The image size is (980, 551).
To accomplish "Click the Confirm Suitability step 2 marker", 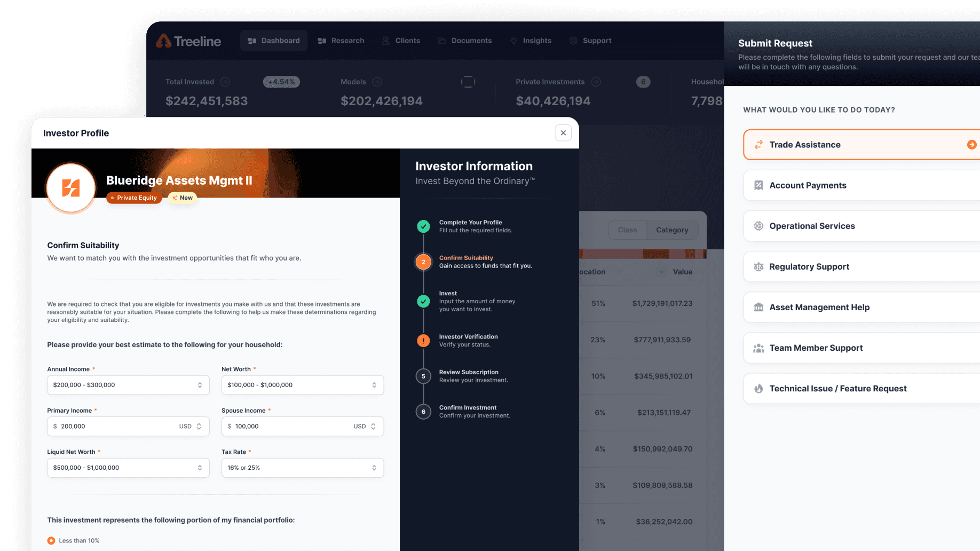I will point(423,262).
